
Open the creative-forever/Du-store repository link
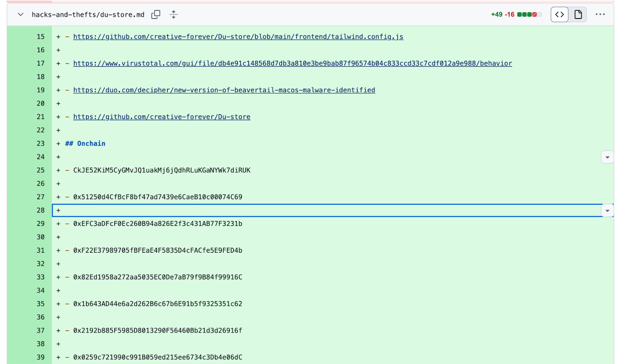click(162, 117)
